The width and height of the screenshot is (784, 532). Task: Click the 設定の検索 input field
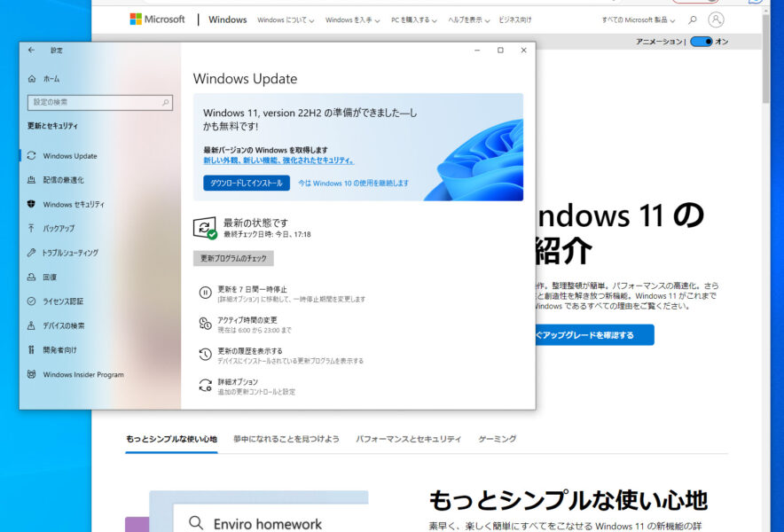[x=100, y=103]
